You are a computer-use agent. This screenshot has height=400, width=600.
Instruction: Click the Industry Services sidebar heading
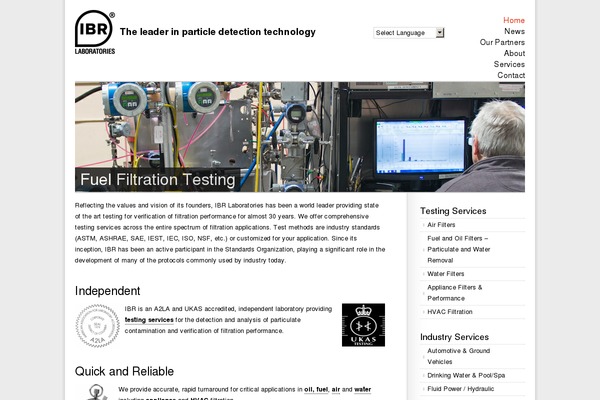pyautogui.click(x=454, y=337)
